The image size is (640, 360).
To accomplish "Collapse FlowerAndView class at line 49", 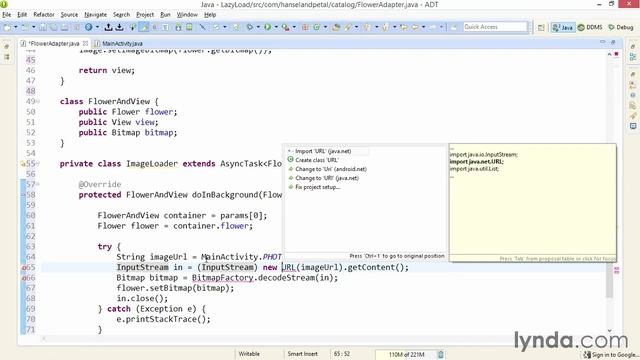I will [x=38, y=101].
